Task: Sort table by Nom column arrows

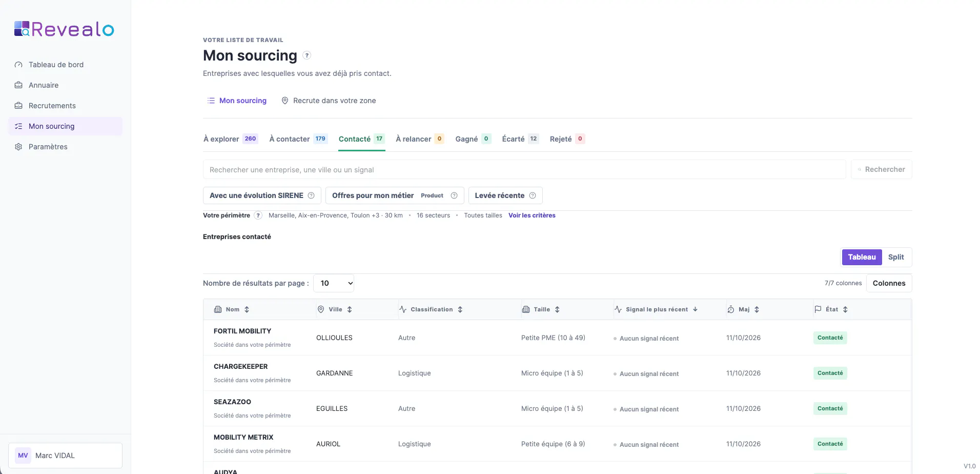Action: [247, 309]
